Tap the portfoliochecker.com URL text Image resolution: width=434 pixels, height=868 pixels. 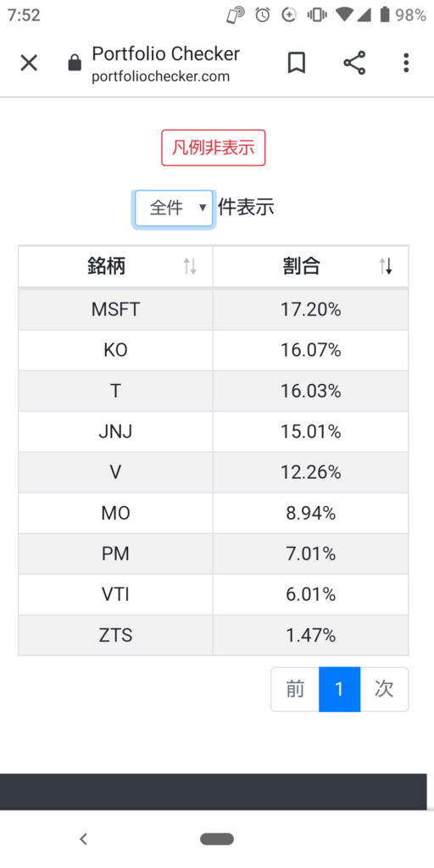pyautogui.click(x=160, y=76)
